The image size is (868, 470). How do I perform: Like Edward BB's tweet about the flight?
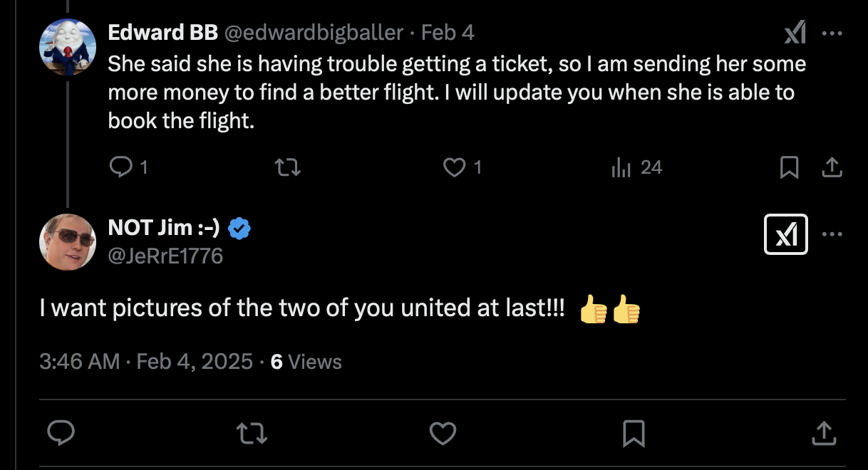click(454, 167)
